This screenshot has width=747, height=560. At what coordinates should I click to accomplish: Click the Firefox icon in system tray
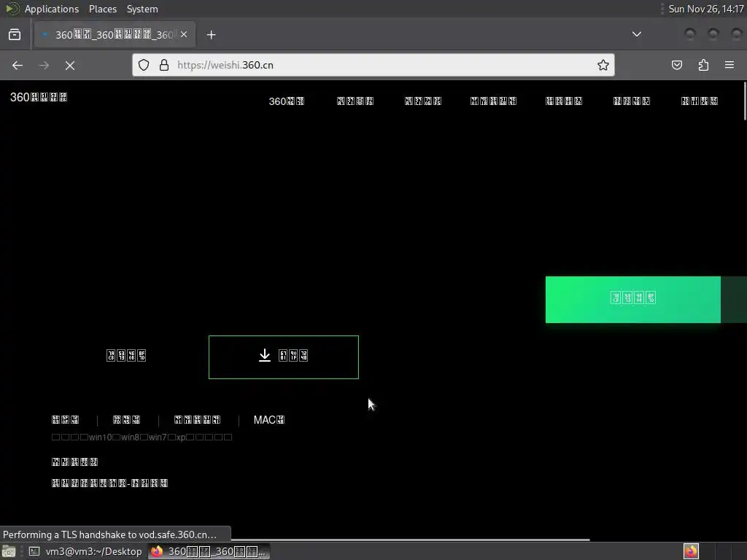point(691,551)
